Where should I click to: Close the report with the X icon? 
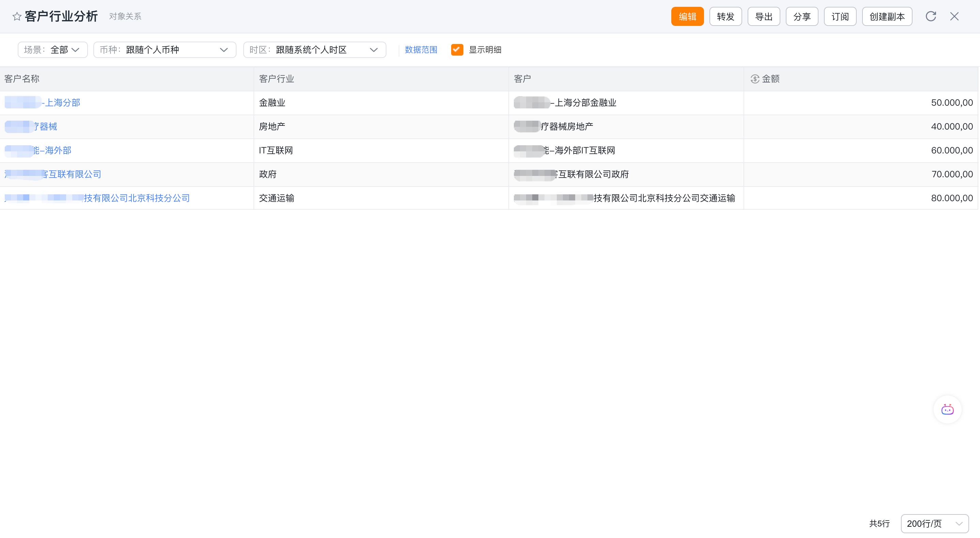[954, 16]
